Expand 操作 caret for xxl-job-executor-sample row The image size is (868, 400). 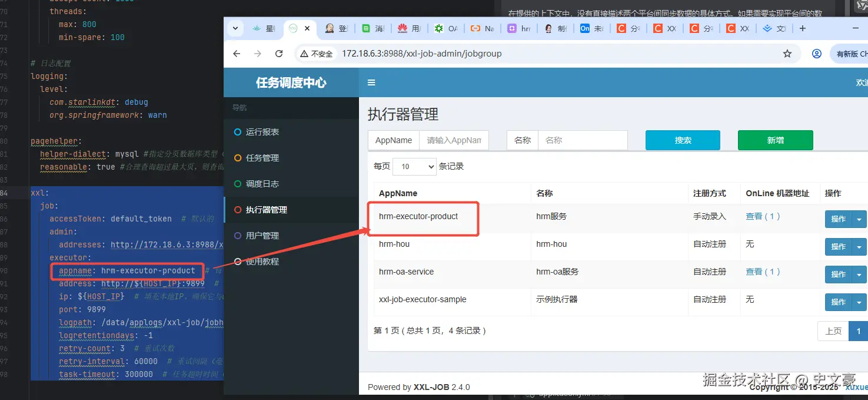pyautogui.click(x=859, y=302)
